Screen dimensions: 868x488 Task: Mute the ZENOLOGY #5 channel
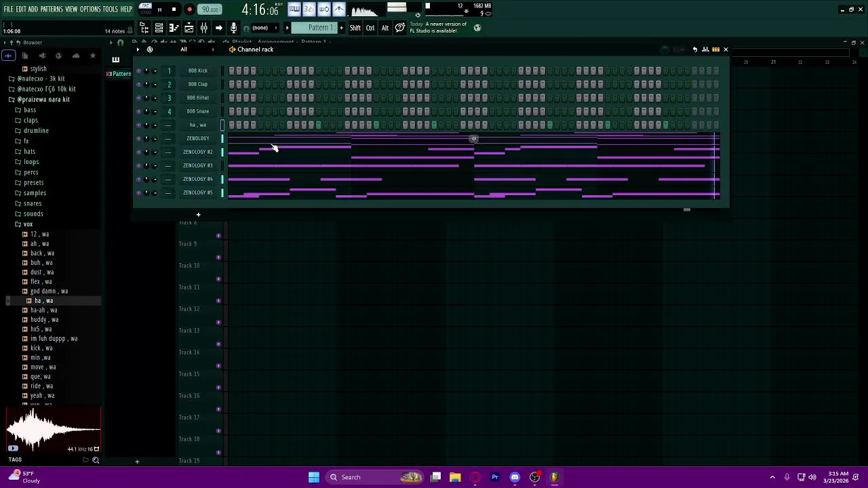click(x=139, y=192)
